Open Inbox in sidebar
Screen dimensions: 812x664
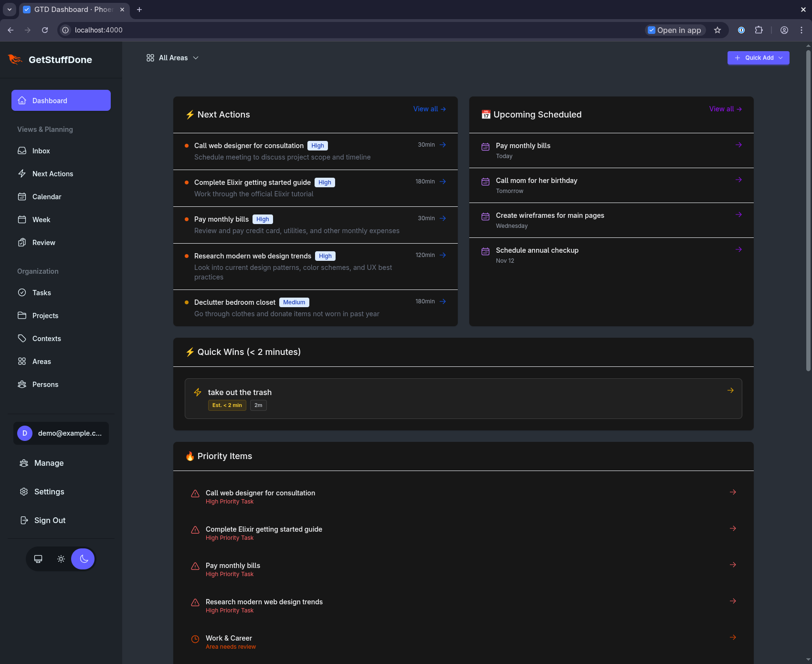[61, 151]
